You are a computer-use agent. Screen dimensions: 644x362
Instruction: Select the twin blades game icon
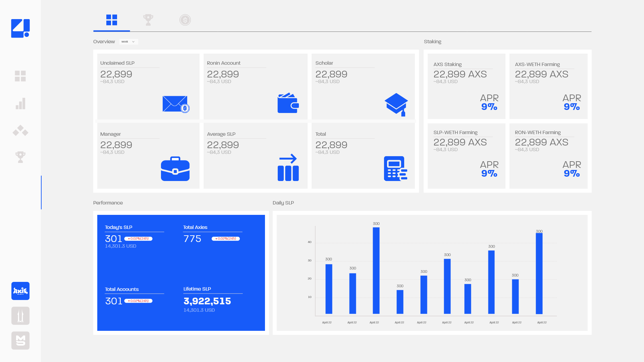[20, 316]
